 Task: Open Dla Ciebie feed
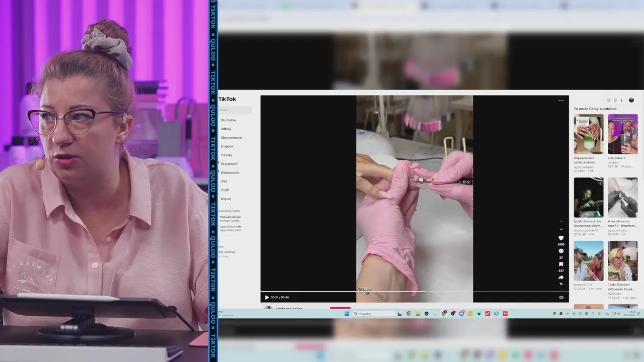[x=228, y=120]
